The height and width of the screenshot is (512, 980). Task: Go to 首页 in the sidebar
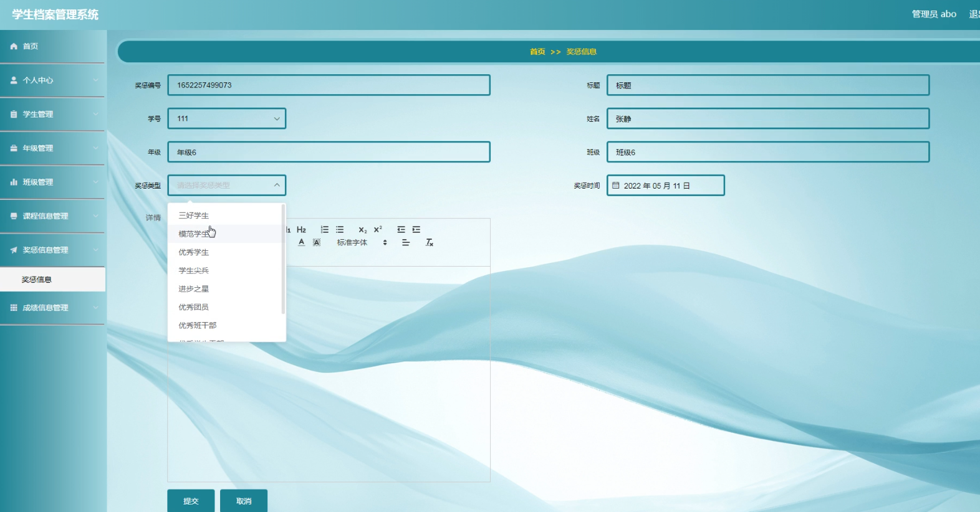click(52, 46)
